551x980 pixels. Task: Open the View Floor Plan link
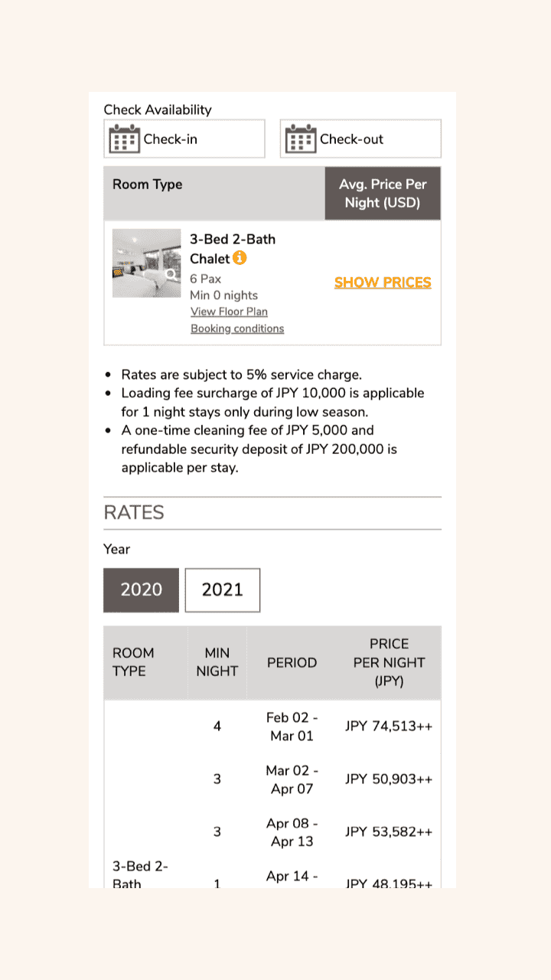coord(229,312)
